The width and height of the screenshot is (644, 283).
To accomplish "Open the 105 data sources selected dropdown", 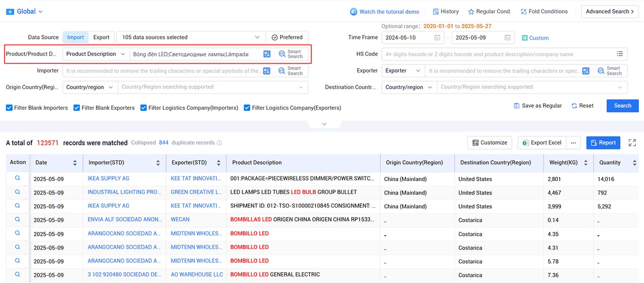I will pyautogui.click(x=191, y=37).
